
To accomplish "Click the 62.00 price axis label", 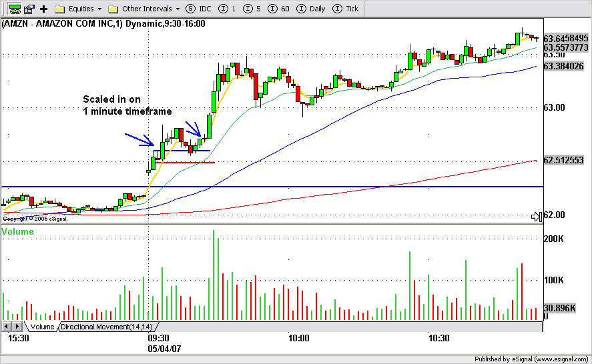I will click(x=554, y=215).
